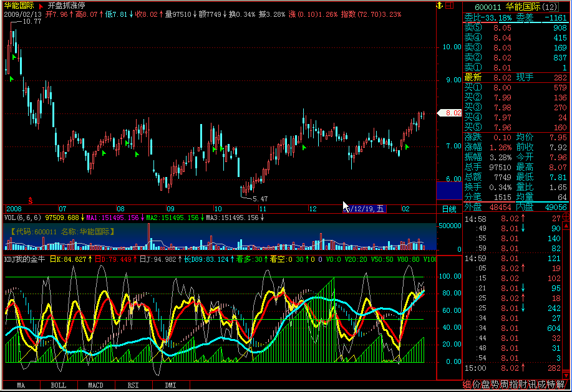The width and height of the screenshot is (572, 392).
Task: Select the 特 tab in the bottom-right strip
Action: tap(551, 385)
